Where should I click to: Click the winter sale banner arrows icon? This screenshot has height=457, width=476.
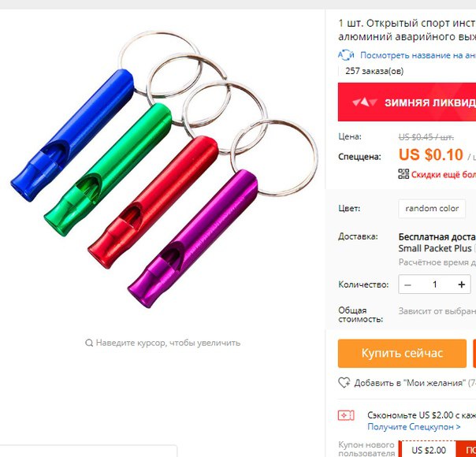tap(365, 102)
